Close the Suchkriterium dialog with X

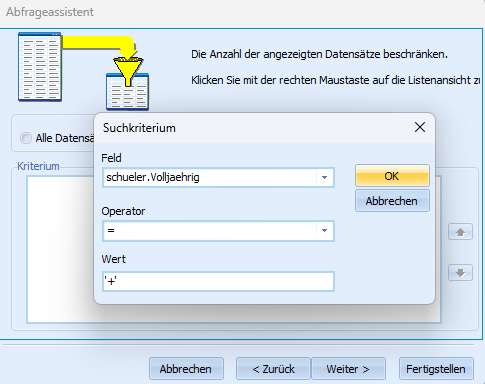click(420, 127)
